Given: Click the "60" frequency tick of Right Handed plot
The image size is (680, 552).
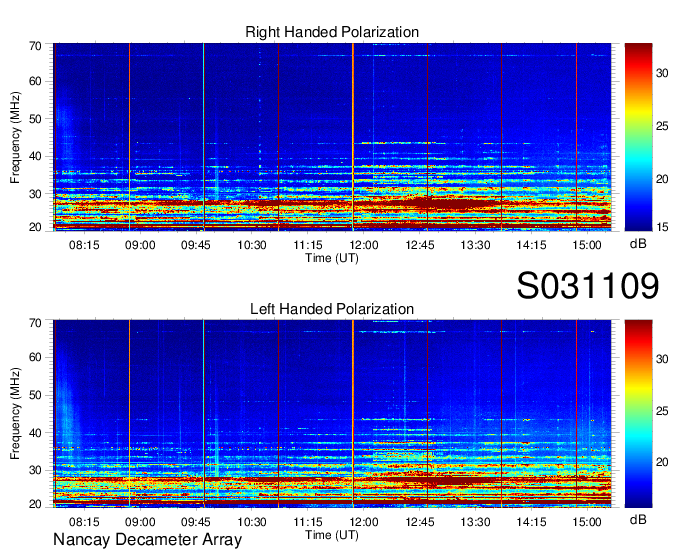Looking at the screenshot, I should click(35, 82).
